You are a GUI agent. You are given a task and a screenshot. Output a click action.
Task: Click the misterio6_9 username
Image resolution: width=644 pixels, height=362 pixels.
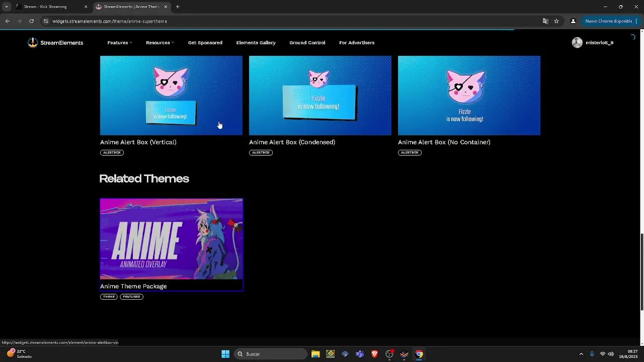[599, 43]
